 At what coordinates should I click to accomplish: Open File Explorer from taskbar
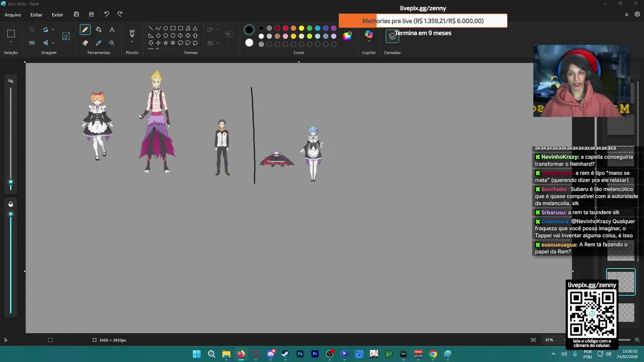tap(226, 354)
